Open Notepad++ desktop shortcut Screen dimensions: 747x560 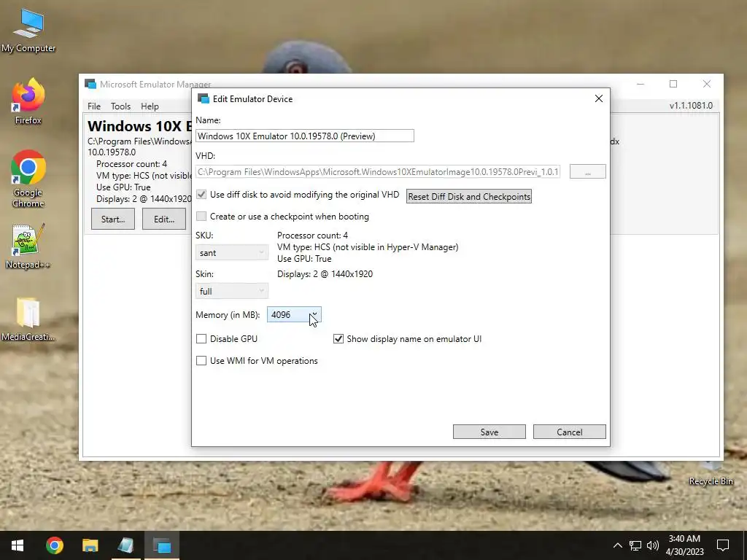coord(28,246)
